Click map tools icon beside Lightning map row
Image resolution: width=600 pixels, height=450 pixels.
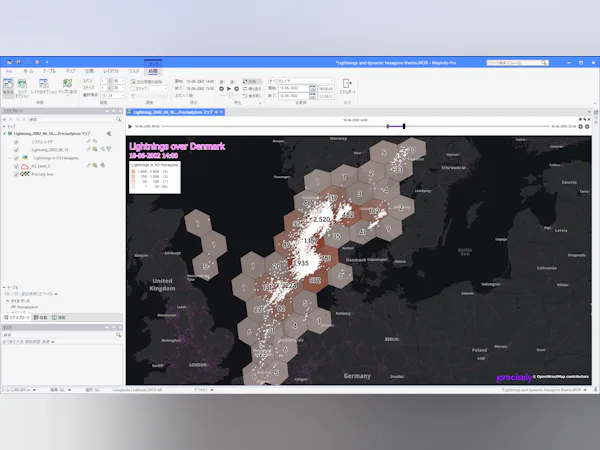tap(109, 134)
